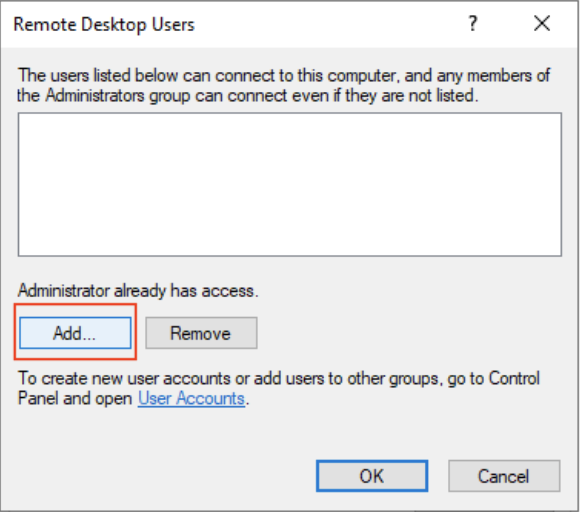Screen dimensions: 581x512
Task: Click inside the empty users list box
Action: tap(290, 184)
